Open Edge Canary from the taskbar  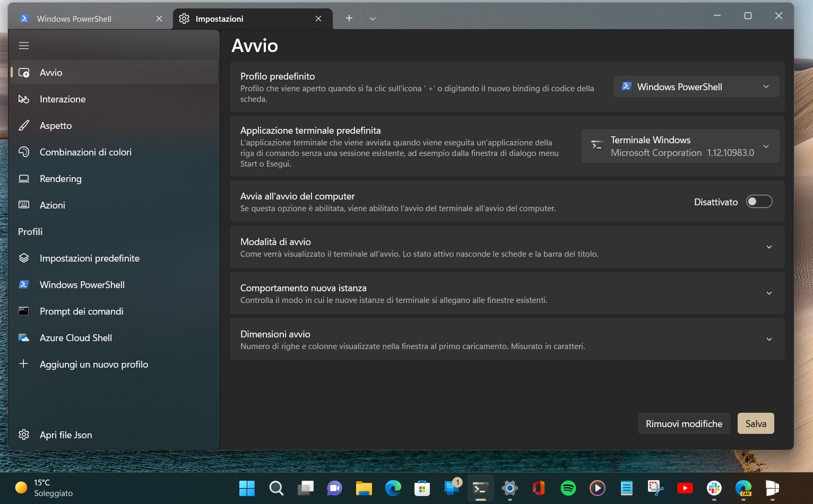[743, 488]
